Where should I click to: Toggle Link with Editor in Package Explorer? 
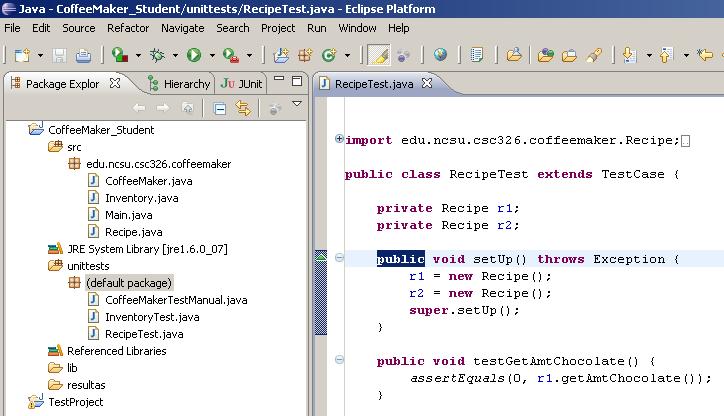point(243,108)
